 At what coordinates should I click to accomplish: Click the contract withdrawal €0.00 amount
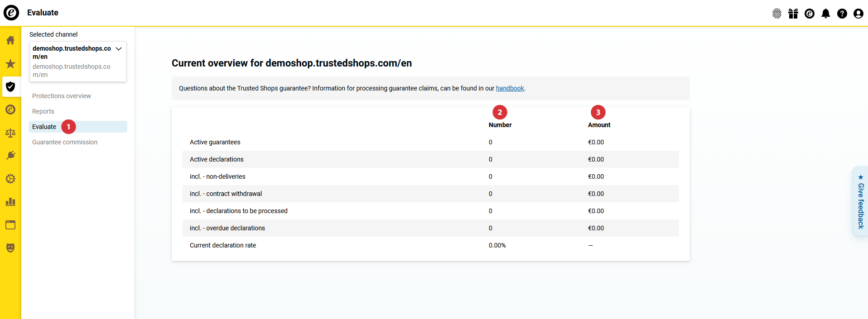pos(596,194)
